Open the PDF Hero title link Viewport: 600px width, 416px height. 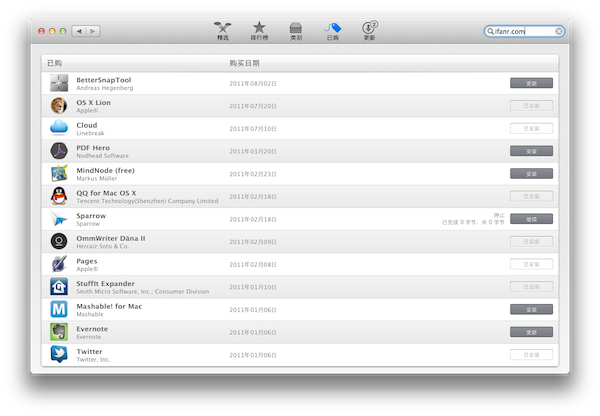[93, 147]
